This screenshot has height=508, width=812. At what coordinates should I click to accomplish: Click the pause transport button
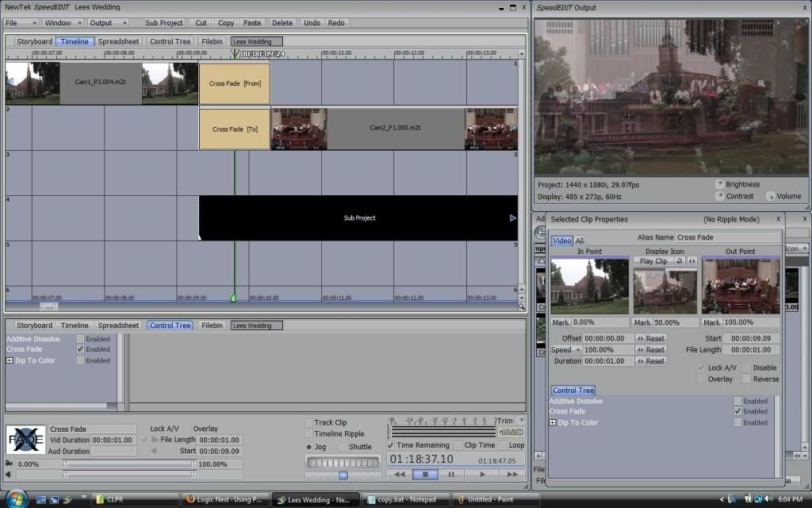pyautogui.click(x=451, y=475)
